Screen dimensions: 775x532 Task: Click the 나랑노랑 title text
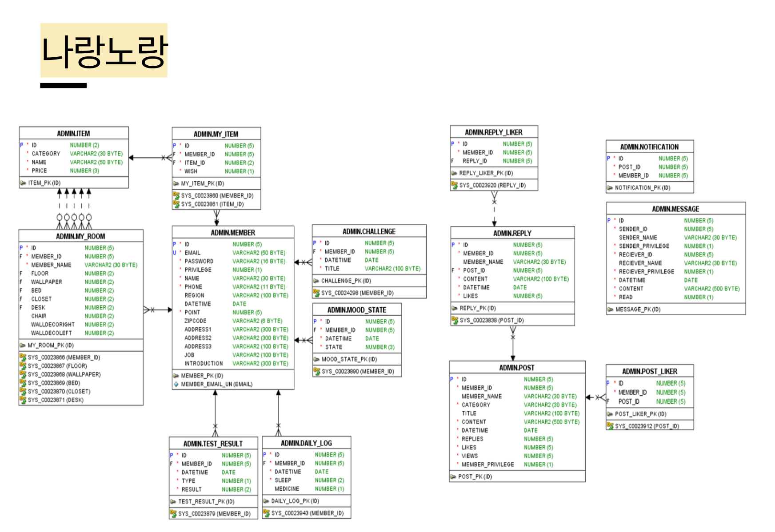pos(104,52)
